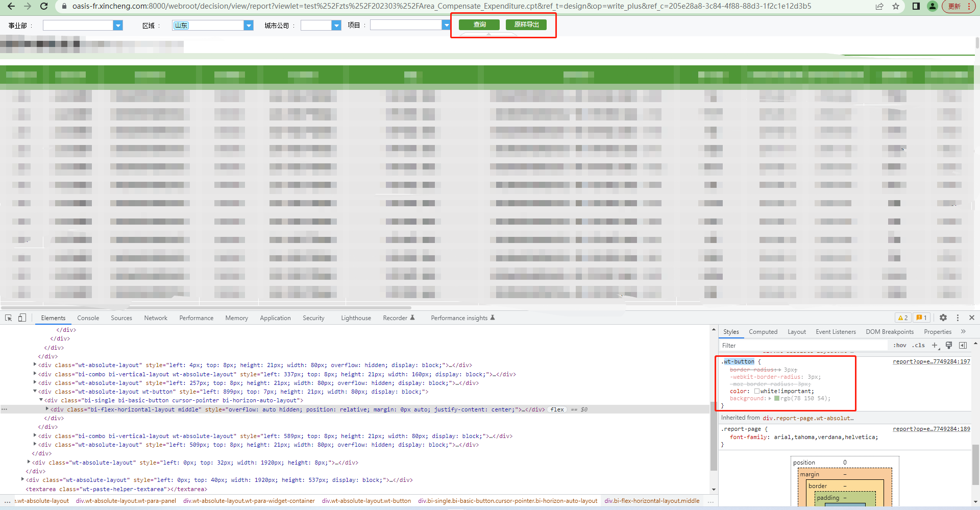Show more Styles sidebar tabs

(x=964, y=332)
